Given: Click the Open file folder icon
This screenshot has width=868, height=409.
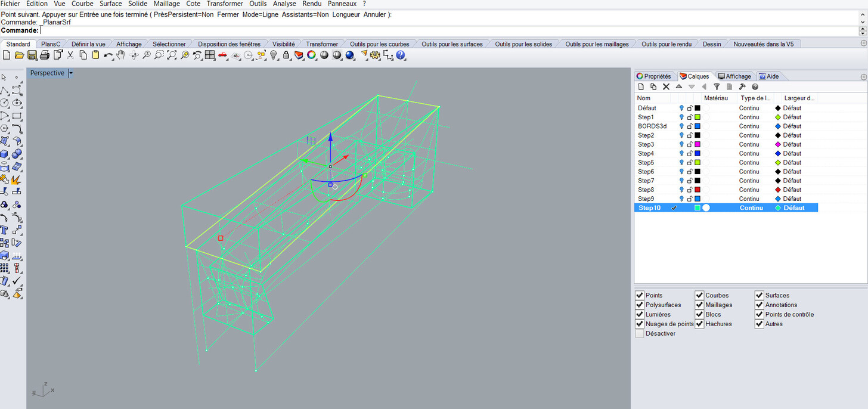Looking at the screenshot, I should tap(19, 55).
